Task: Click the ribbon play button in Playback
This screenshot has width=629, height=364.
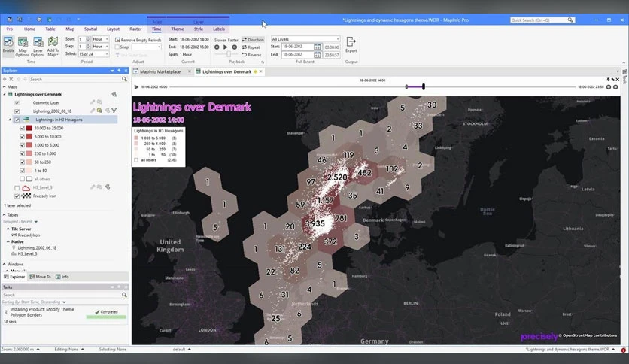Action: [226, 47]
